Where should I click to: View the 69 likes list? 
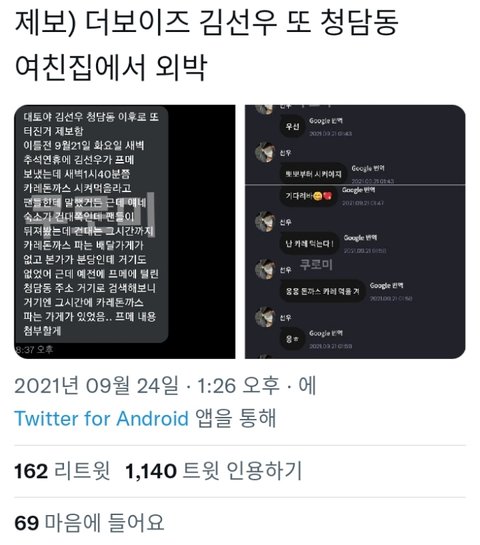[89, 522]
